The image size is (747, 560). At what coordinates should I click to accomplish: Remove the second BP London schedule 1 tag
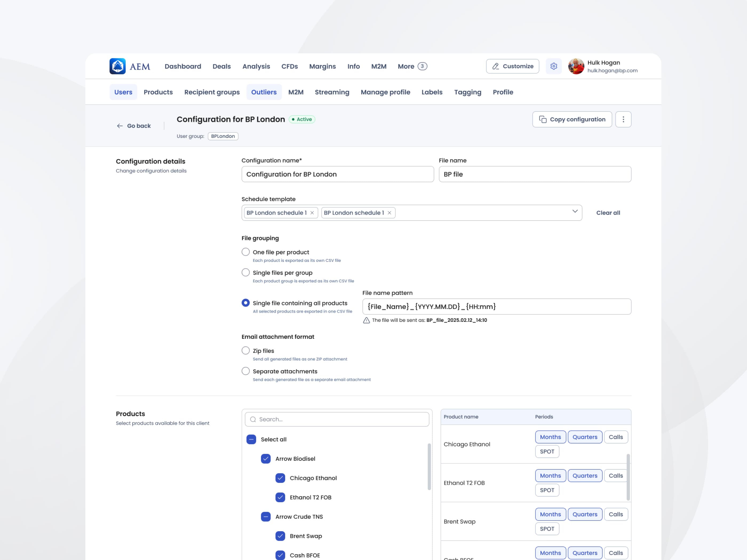coord(389,213)
